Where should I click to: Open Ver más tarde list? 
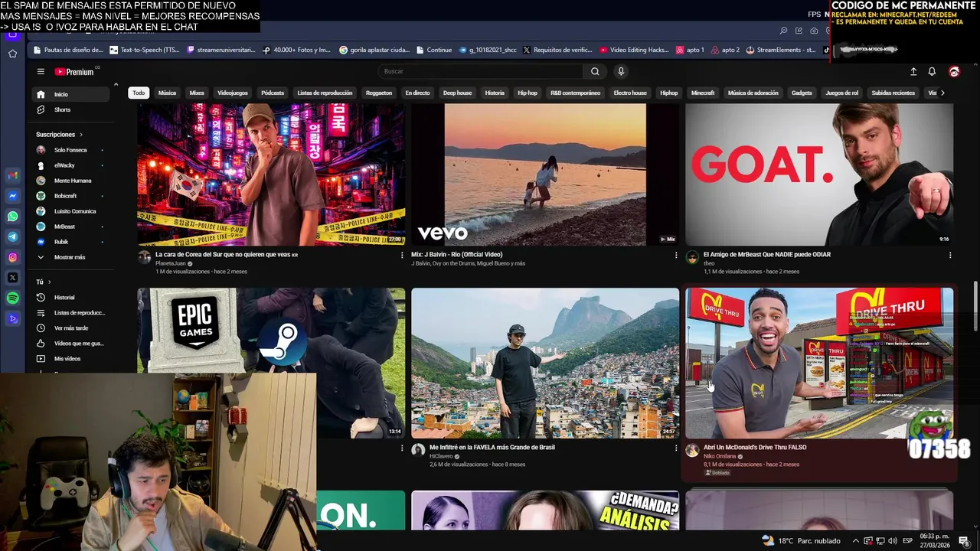coord(70,328)
